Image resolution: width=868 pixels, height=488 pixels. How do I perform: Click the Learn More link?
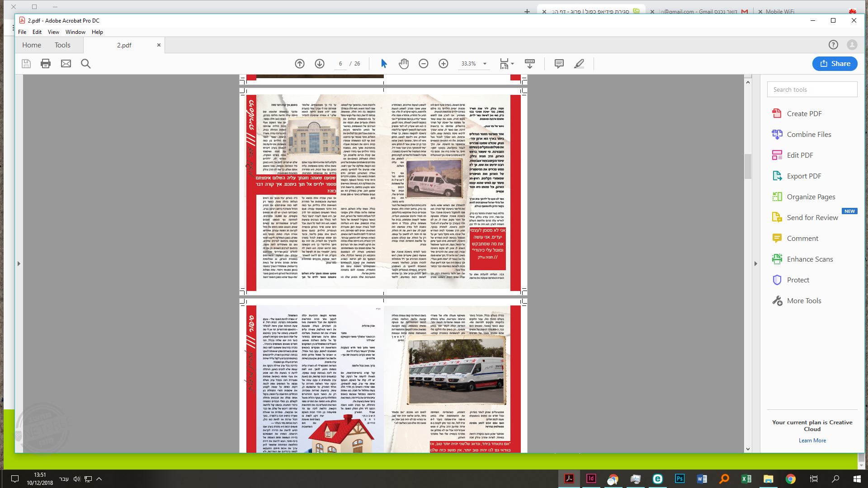click(x=812, y=441)
